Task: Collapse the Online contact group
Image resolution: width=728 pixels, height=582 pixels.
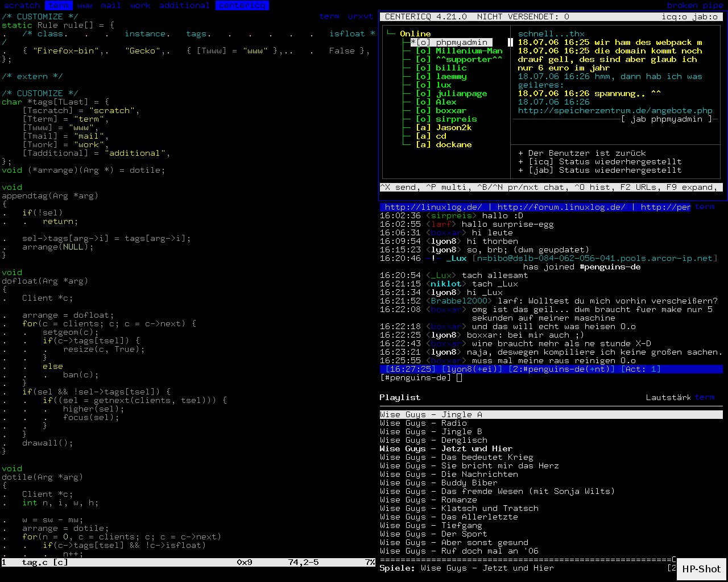Action: coord(415,34)
